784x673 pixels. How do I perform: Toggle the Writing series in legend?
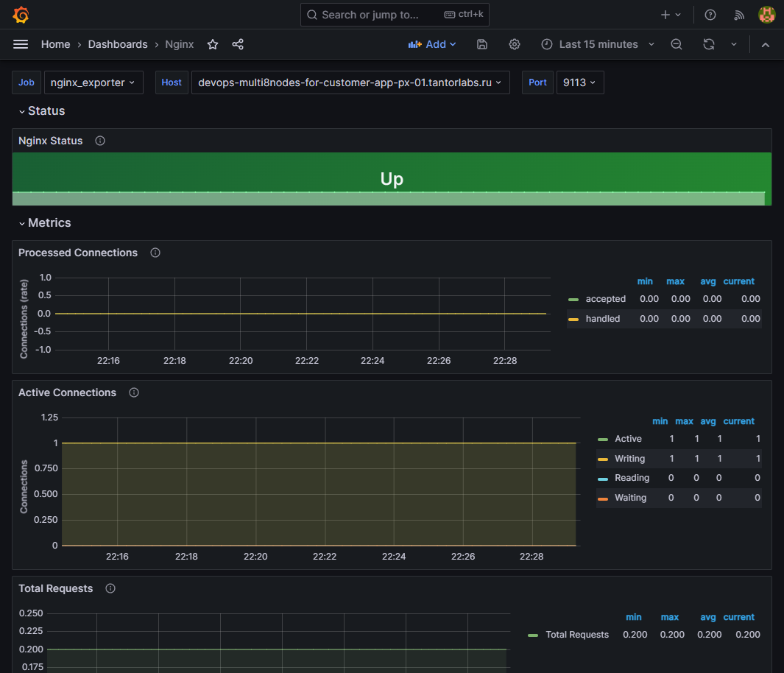(629, 459)
